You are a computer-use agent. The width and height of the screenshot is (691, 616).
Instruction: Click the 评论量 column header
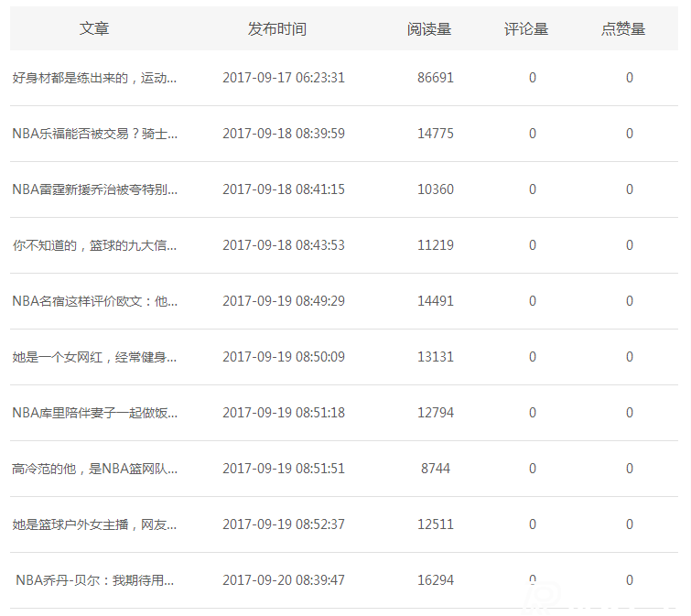pos(526,29)
